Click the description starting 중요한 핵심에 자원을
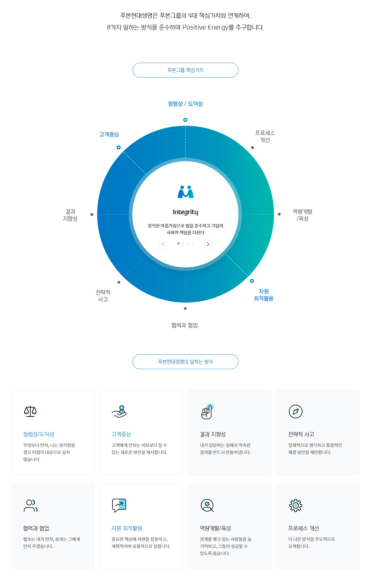This screenshot has width=372, height=588. [141, 543]
